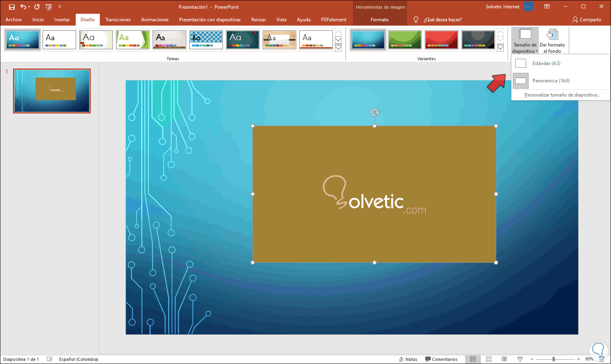Image resolution: width=611 pixels, height=364 pixels.
Task: Apply the white theme with orange underline
Action: click(x=316, y=40)
